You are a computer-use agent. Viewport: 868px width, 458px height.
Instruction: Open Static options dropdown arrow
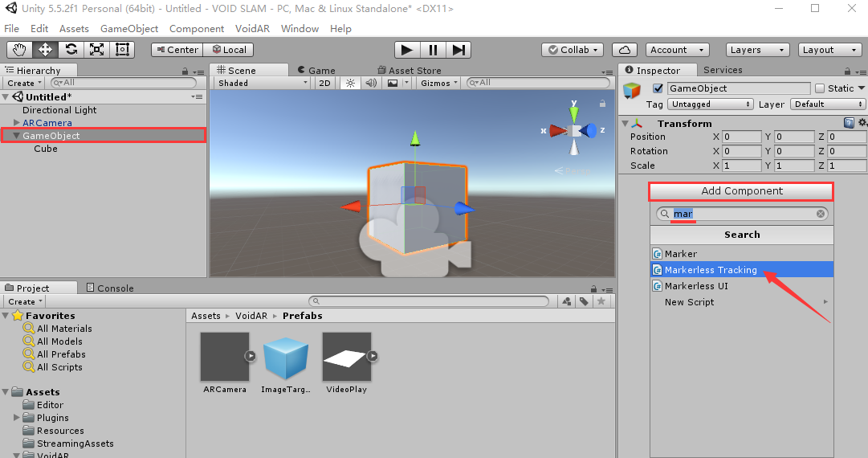[862, 88]
